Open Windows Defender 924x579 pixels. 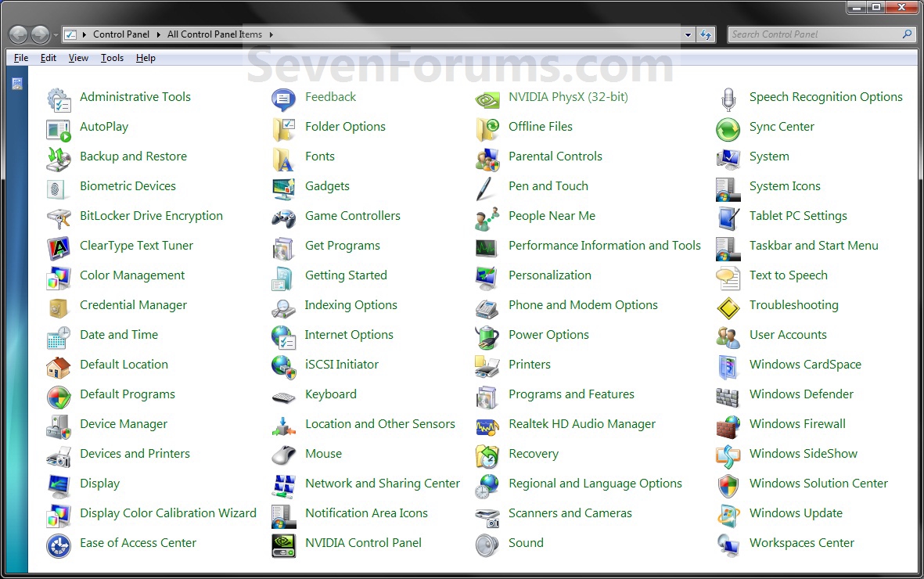click(x=800, y=394)
